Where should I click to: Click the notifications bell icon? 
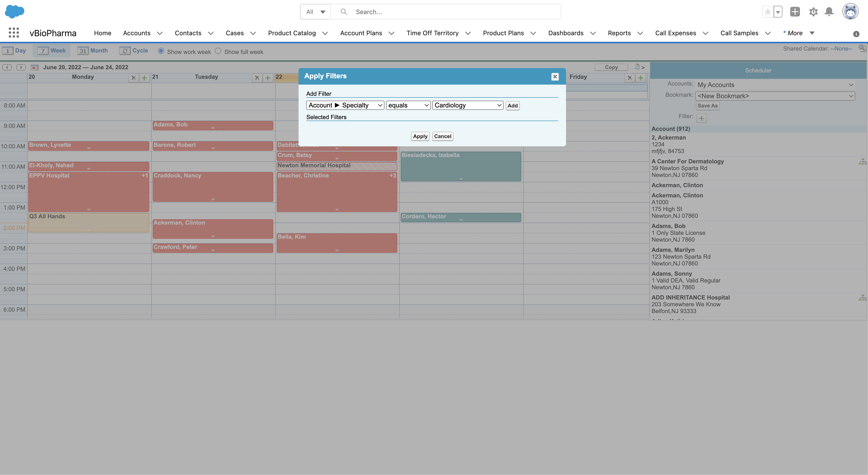(829, 12)
